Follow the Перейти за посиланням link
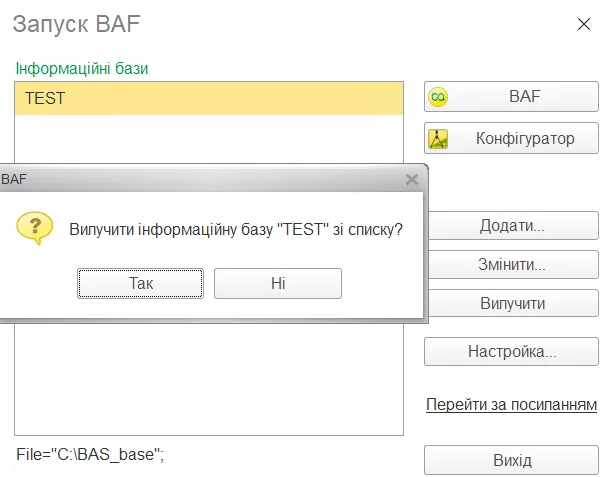Image resolution: width=602 pixels, height=477 pixels. (510, 405)
